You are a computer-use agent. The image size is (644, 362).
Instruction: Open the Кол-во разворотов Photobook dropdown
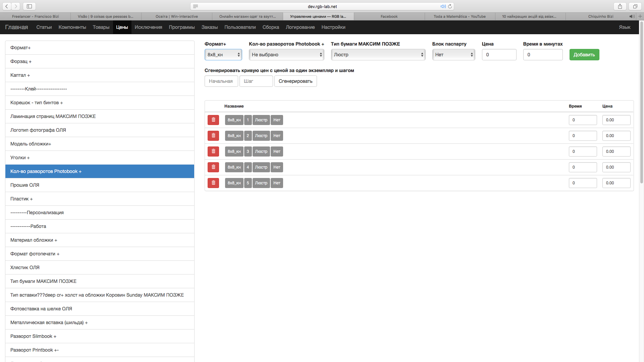click(x=286, y=55)
